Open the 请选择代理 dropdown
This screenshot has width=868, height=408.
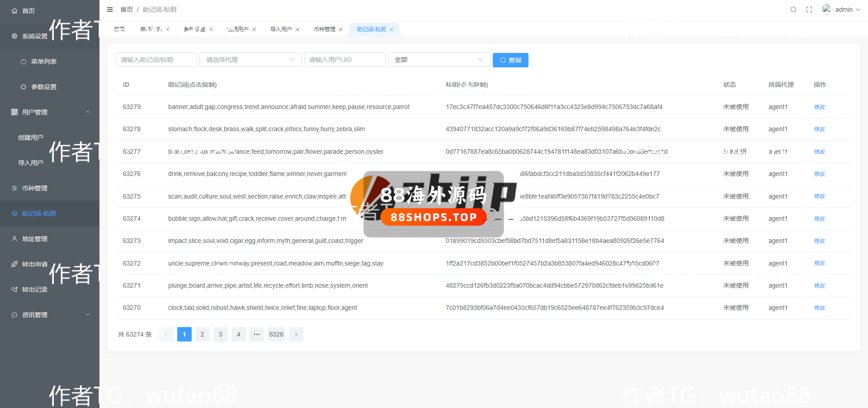click(x=250, y=60)
